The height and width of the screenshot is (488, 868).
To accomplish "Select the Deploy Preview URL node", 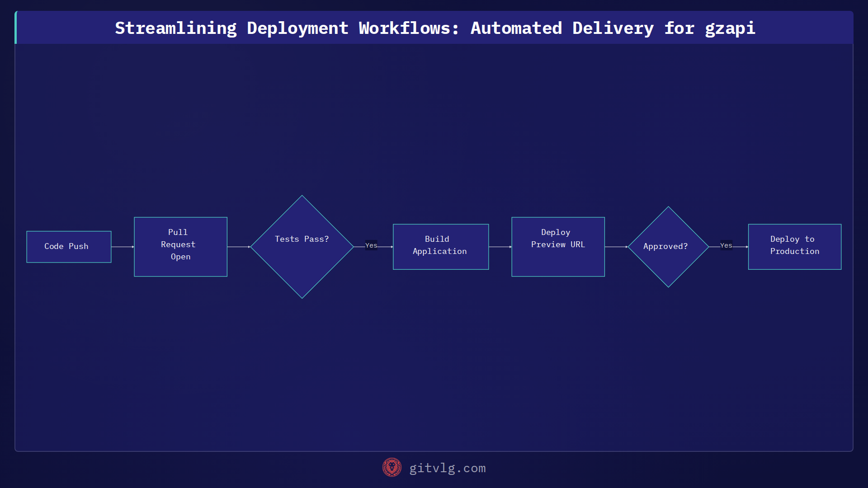I will (x=558, y=247).
